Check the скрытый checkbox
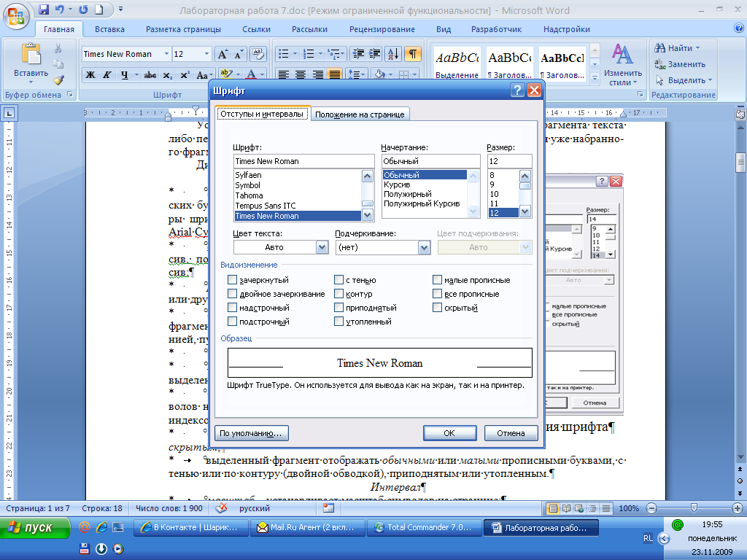This screenshot has width=747, height=560. 437,307
